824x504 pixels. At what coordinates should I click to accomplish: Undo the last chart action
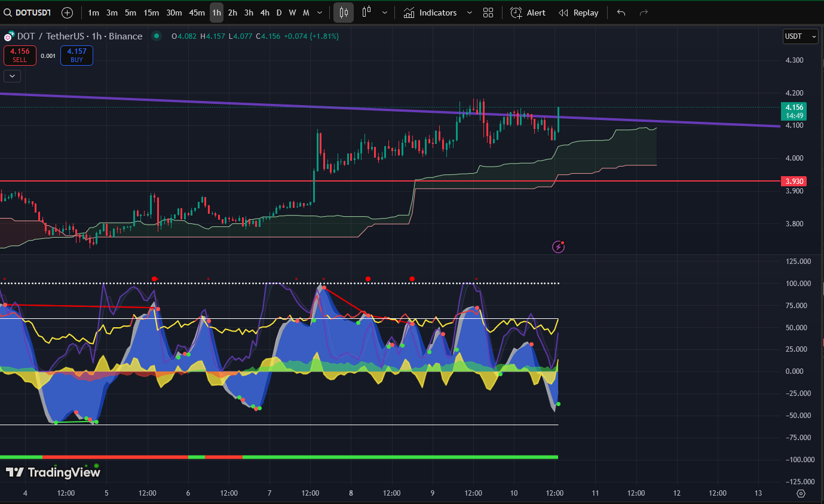click(621, 13)
